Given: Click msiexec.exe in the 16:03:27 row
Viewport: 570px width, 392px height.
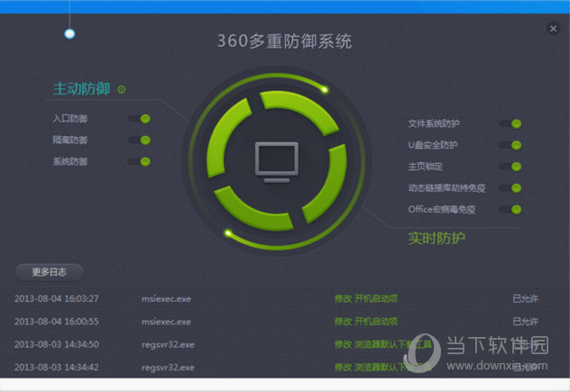Looking at the screenshot, I should [x=166, y=299].
